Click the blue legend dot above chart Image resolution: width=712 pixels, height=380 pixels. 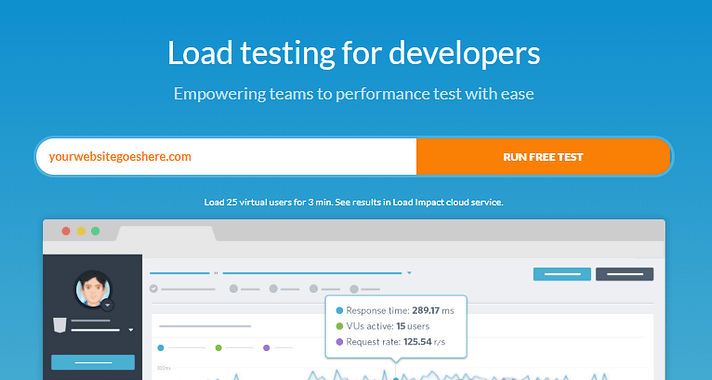[160, 348]
